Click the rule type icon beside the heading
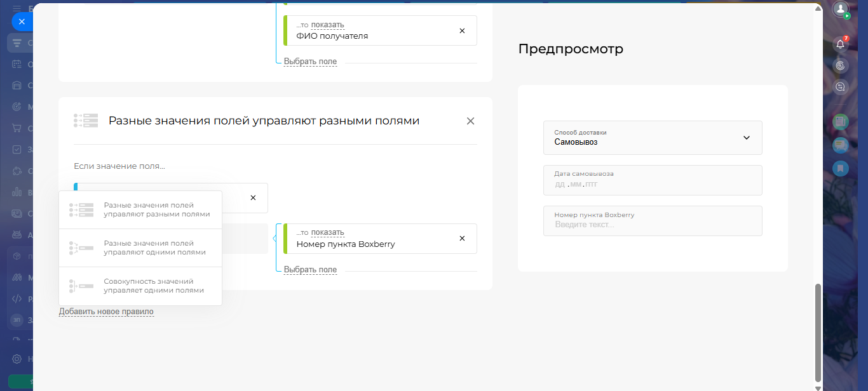The image size is (868, 391). tap(86, 121)
